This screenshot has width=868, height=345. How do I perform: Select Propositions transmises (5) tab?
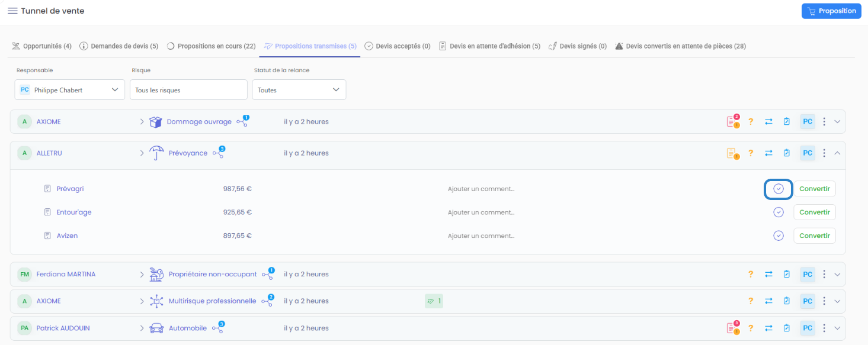pyautogui.click(x=310, y=46)
